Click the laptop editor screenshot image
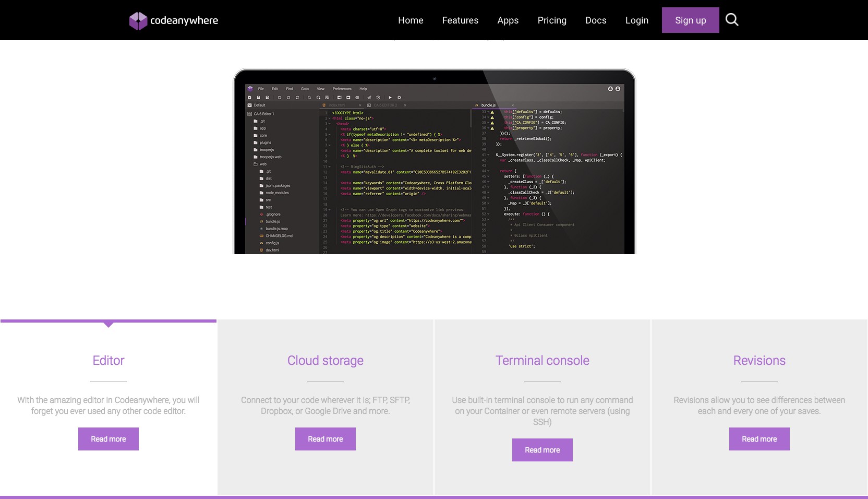The image size is (868, 499). tap(434, 161)
